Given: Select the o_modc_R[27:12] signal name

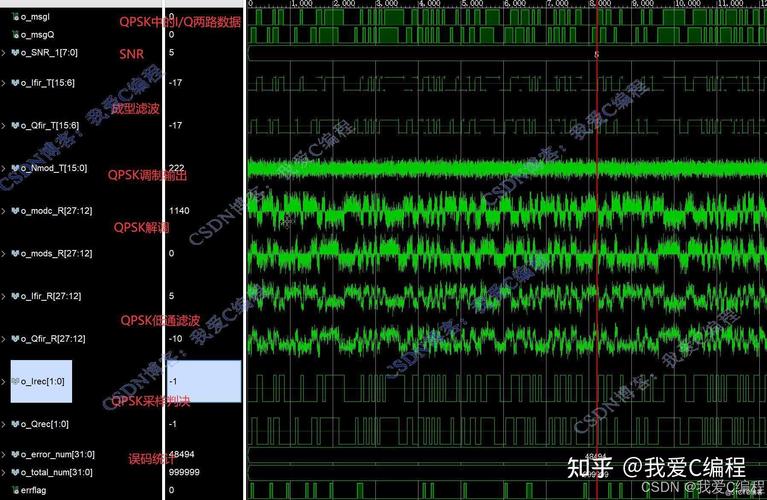Looking at the screenshot, I should pyautogui.click(x=57, y=211).
